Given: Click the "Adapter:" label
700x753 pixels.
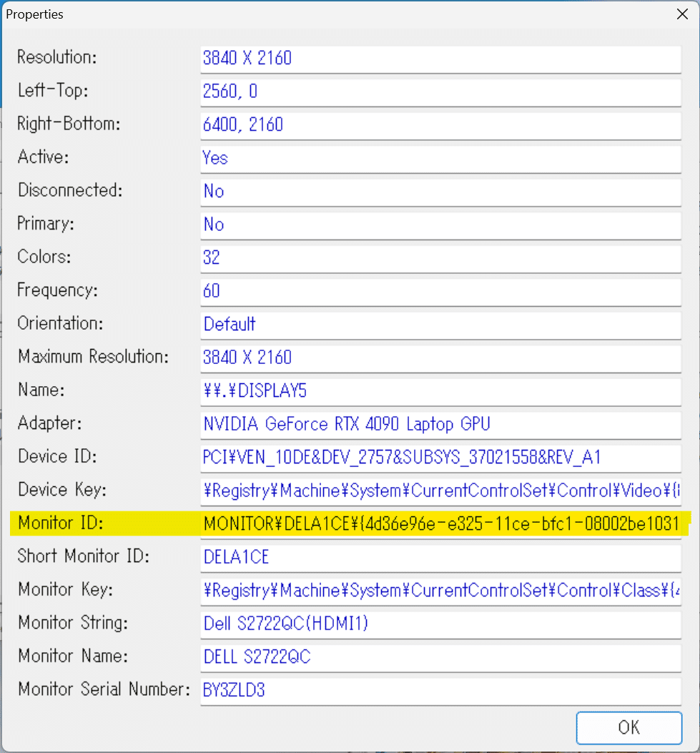Looking at the screenshot, I should (x=49, y=423).
